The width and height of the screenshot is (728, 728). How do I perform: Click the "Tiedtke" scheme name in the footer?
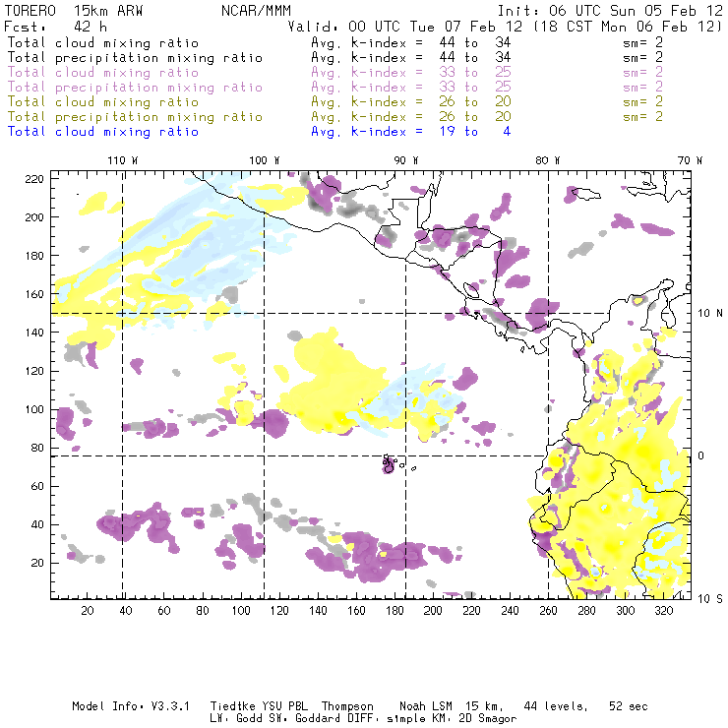pyautogui.click(x=232, y=706)
